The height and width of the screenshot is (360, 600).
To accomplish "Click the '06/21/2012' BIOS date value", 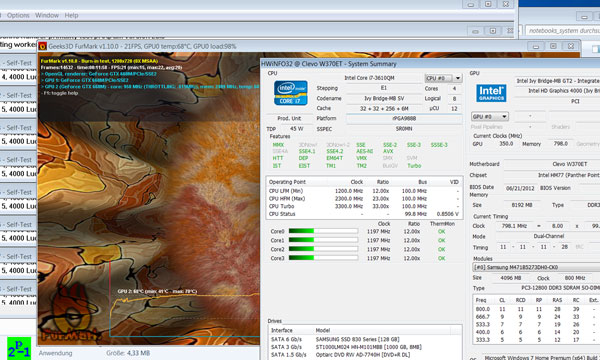I will tap(520, 188).
